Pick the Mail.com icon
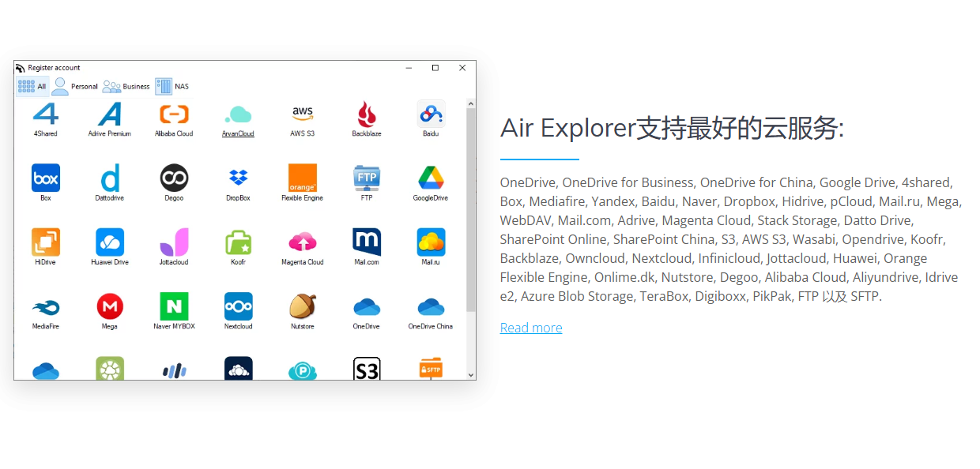The width and height of the screenshot is (980, 469). pos(367,242)
